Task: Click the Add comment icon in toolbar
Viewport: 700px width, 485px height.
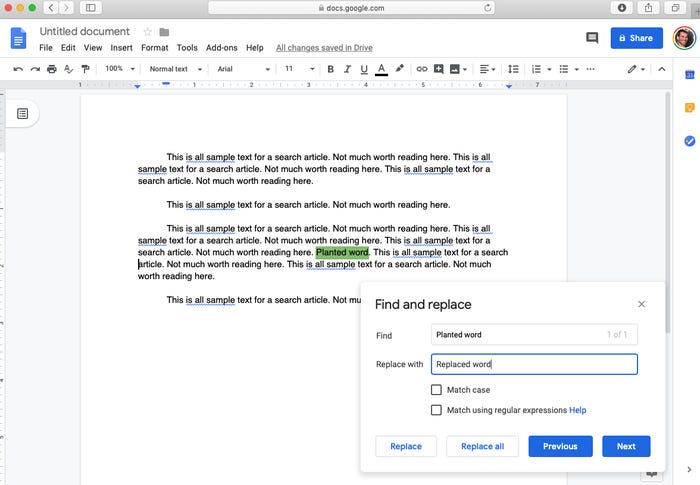Action: (438, 69)
